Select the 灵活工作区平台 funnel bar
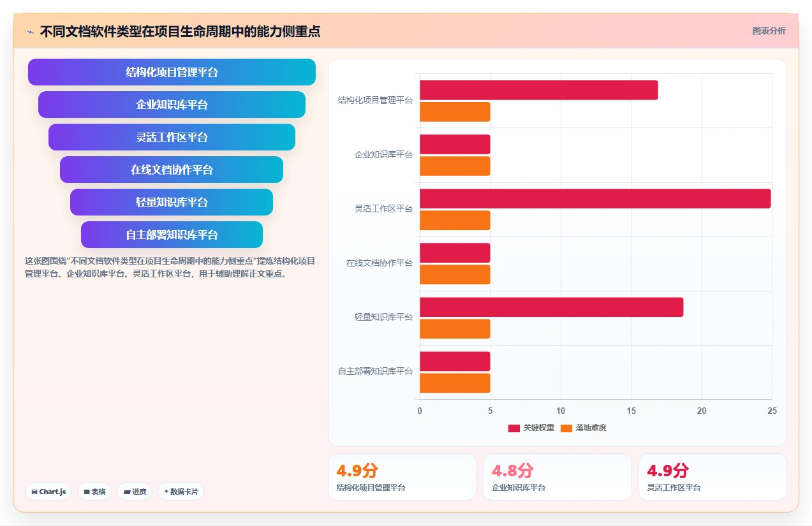Image resolution: width=812 pixels, height=526 pixels. [172, 137]
